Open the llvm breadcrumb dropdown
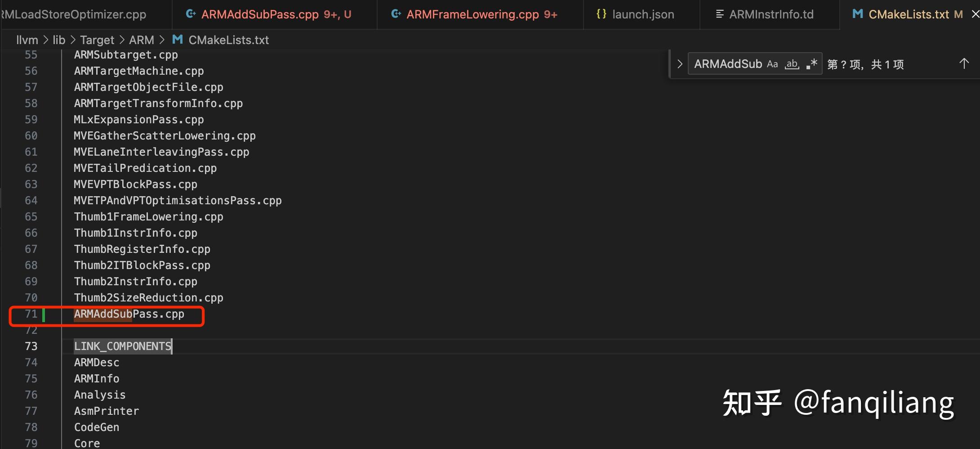 click(x=27, y=40)
